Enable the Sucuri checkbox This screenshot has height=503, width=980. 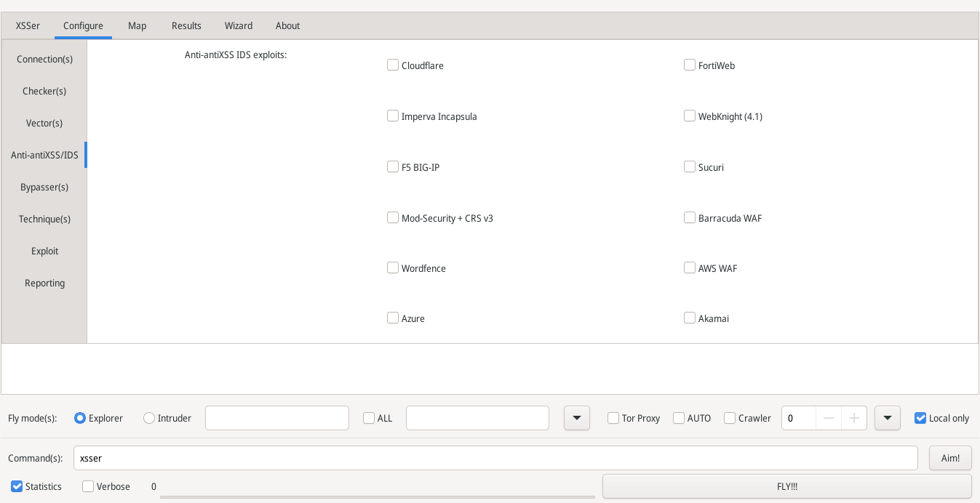[x=690, y=166]
